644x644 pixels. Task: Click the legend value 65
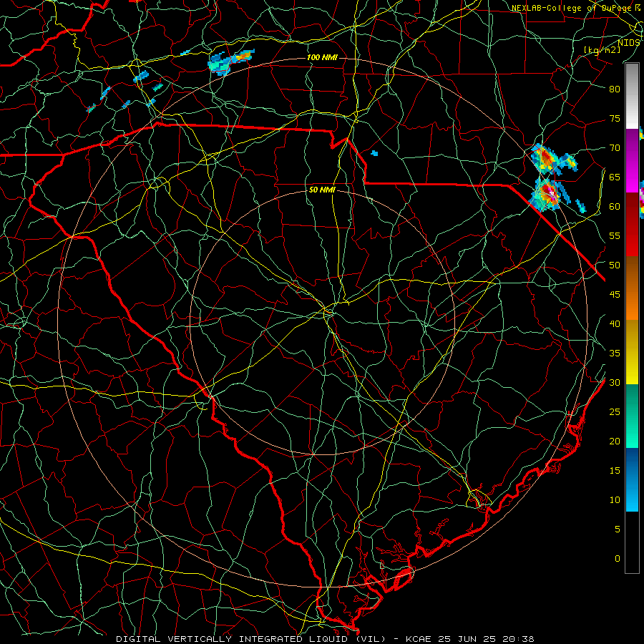pos(615,177)
